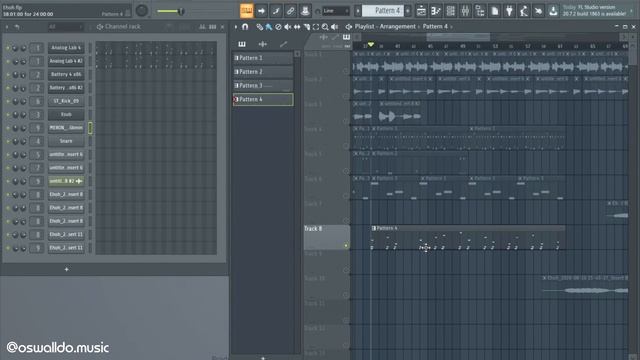Select the Zoom magnifier tool in Playlist
Image resolution: width=640 pixels, height=360 pixels.
point(325,27)
